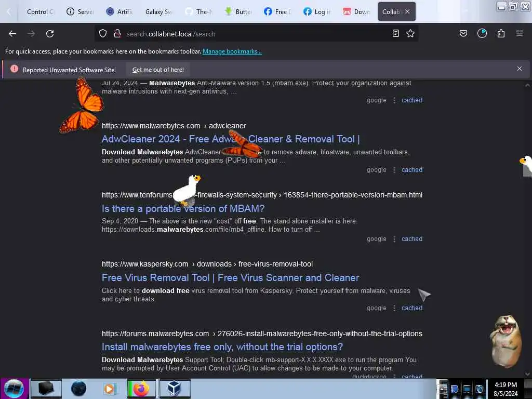Image resolution: width=532 pixels, height=399 pixels.
Task: Click the kebab menu beside tenforums' google label
Action: click(x=394, y=239)
